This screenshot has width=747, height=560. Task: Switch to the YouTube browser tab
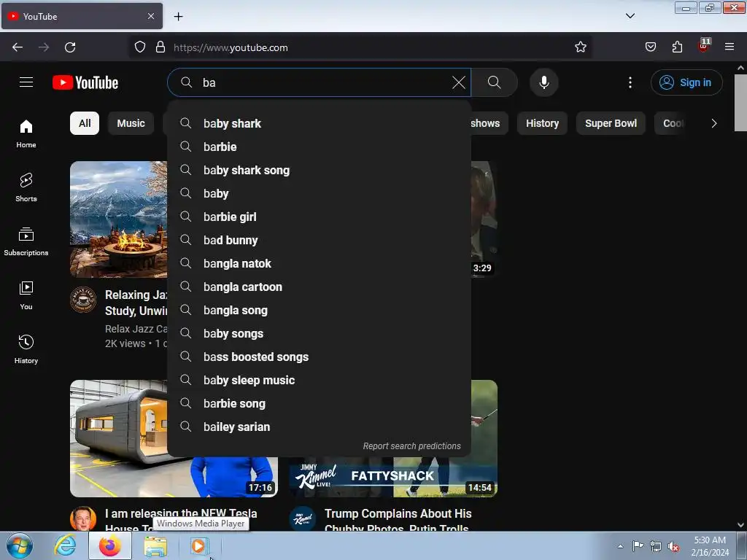tap(82, 16)
